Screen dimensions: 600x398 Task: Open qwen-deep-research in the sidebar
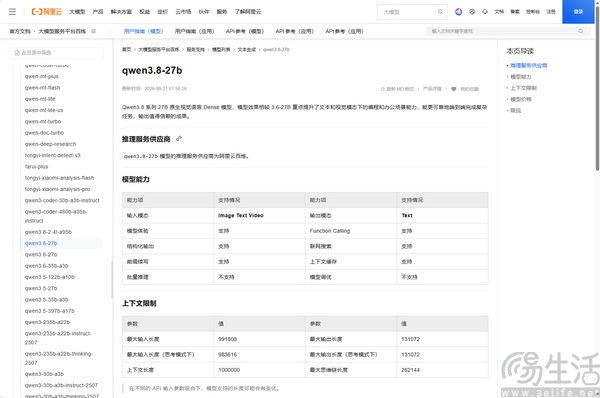pos(51,144)
